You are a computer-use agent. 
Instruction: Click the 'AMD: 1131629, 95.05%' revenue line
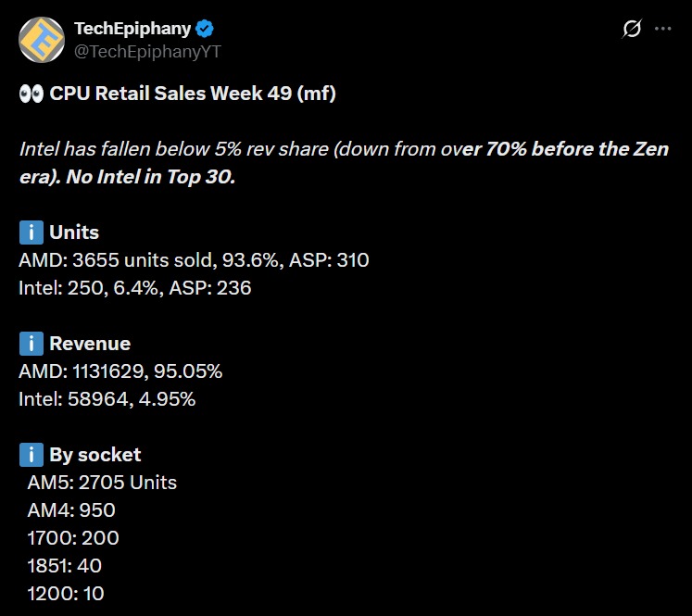(120, 371)
